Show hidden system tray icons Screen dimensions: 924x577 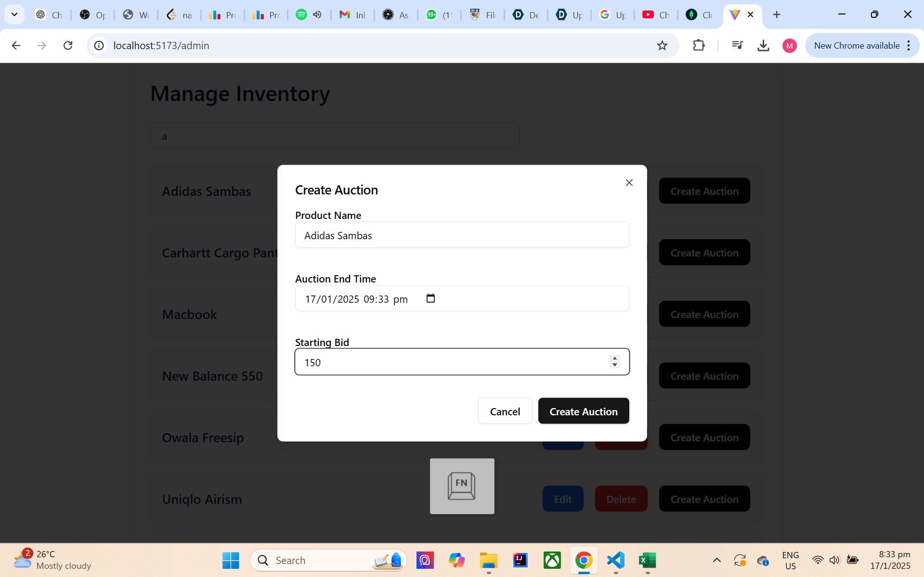click(x=716, y=560)
